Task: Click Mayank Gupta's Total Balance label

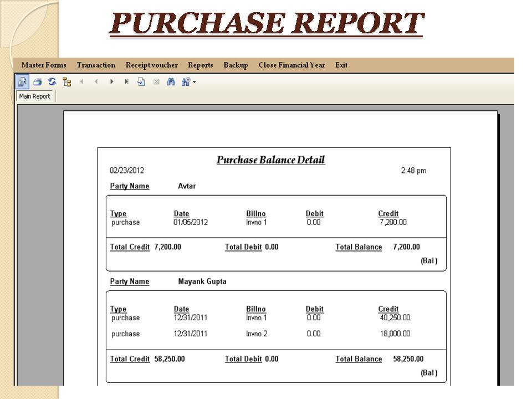Action: (359, 359)
